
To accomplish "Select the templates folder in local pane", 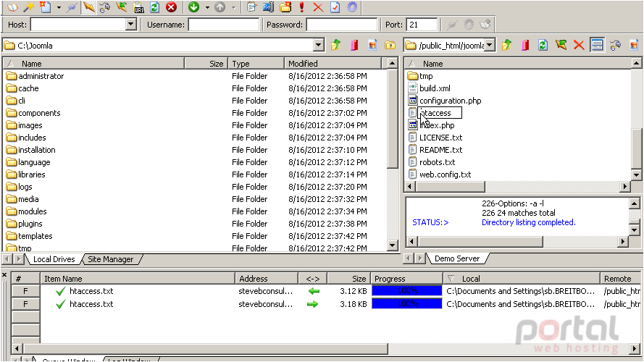I will 35,236.
